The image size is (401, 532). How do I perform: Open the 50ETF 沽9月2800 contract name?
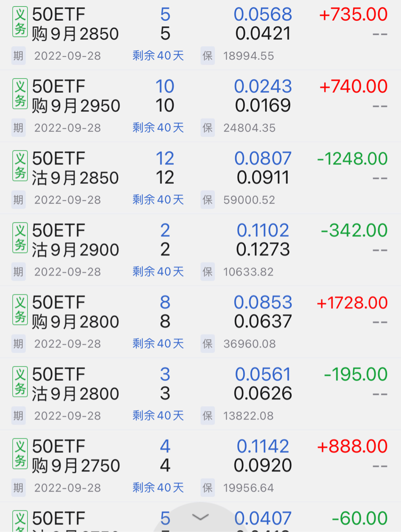(75, 384)
